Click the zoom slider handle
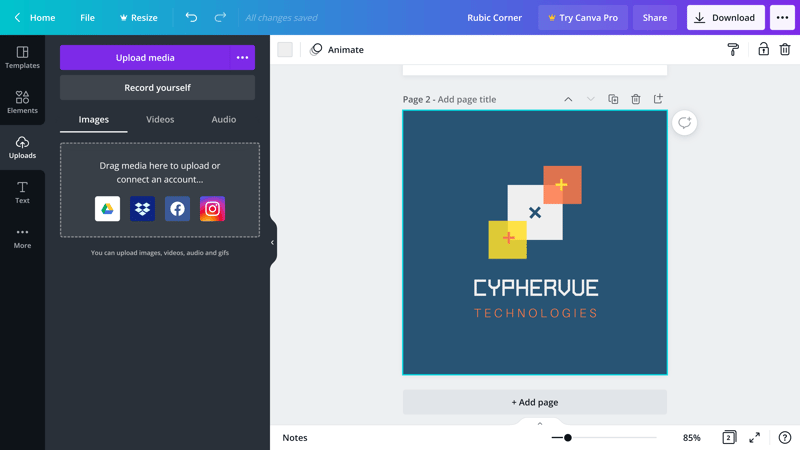The height and width of the screenshot is (450, 800). (x=567, y=438)
